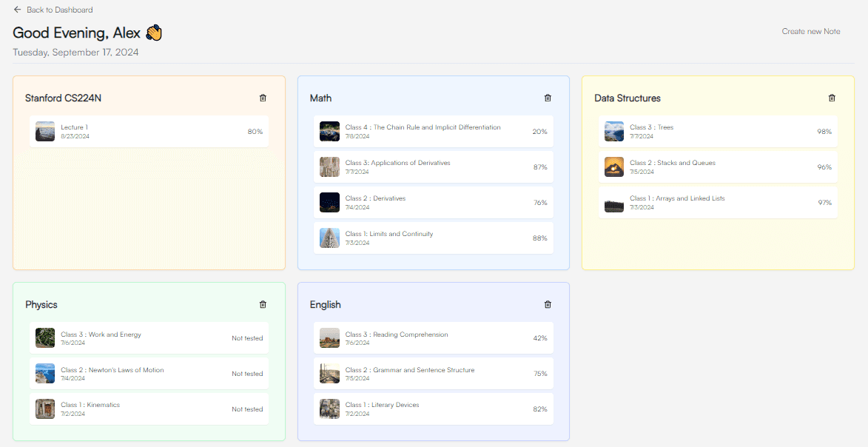The height and width of the screenshot is (447, 868).
Task: Click the Class 2 Derivatives thumbnail
Action: 329,203
